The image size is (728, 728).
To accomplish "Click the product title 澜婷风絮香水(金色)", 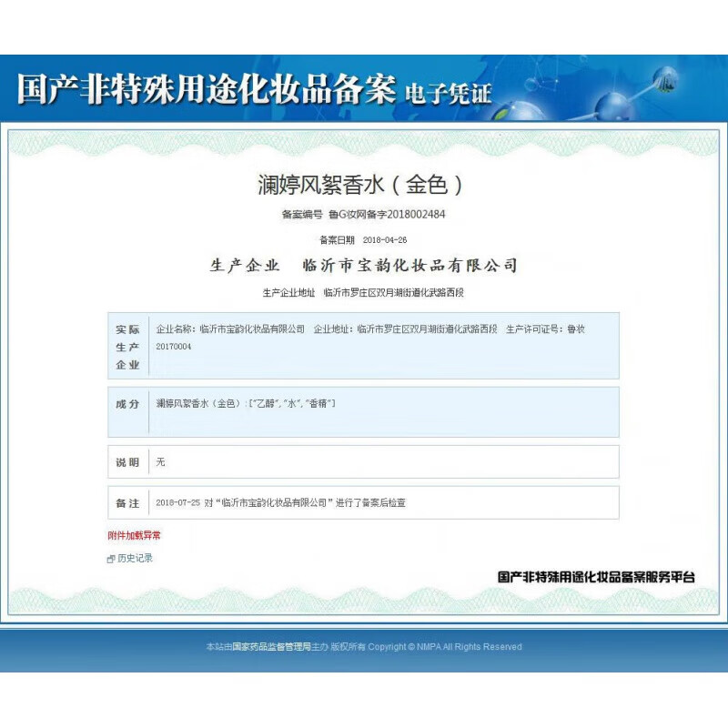I will 363,185.
